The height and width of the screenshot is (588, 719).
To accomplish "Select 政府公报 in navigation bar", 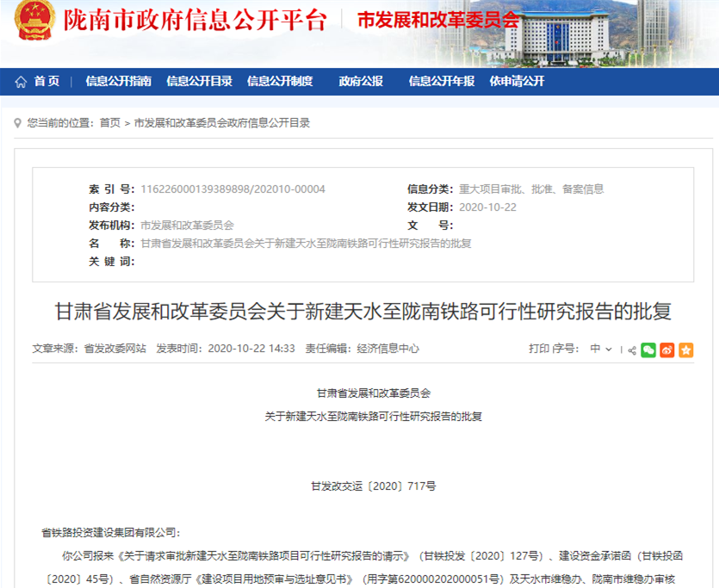I will pyautogui.click(x=361, y=82).
